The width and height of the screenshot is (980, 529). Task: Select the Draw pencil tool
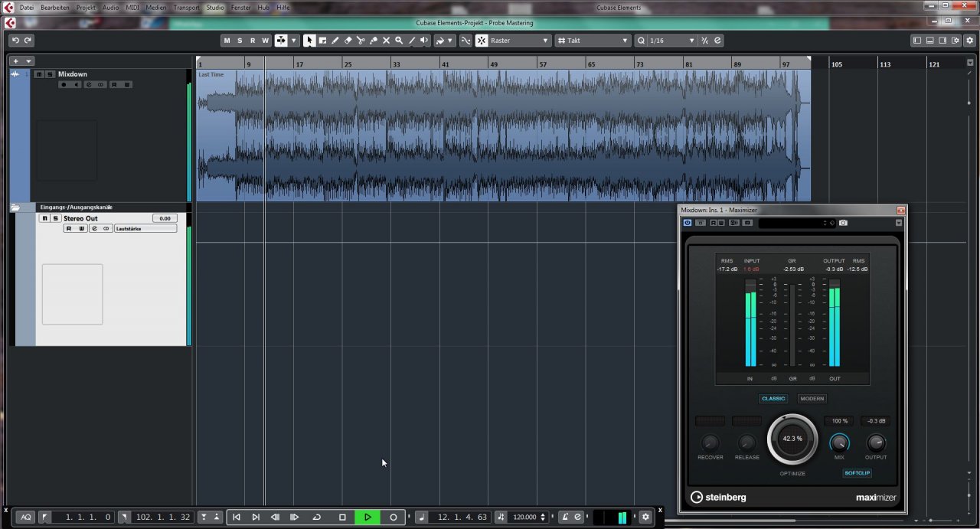pos(335,41)
